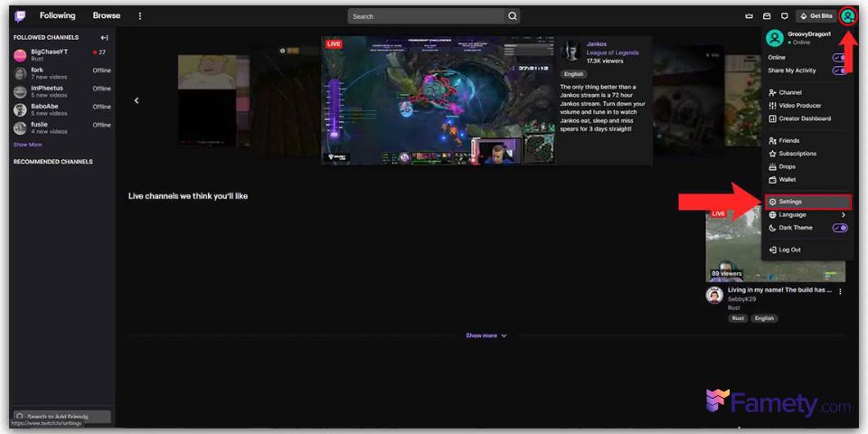The width and height of the screenshot is (868, 434).
Task: Collapse the followed channels sidebar arrow
Action: (x=104, y=38)
